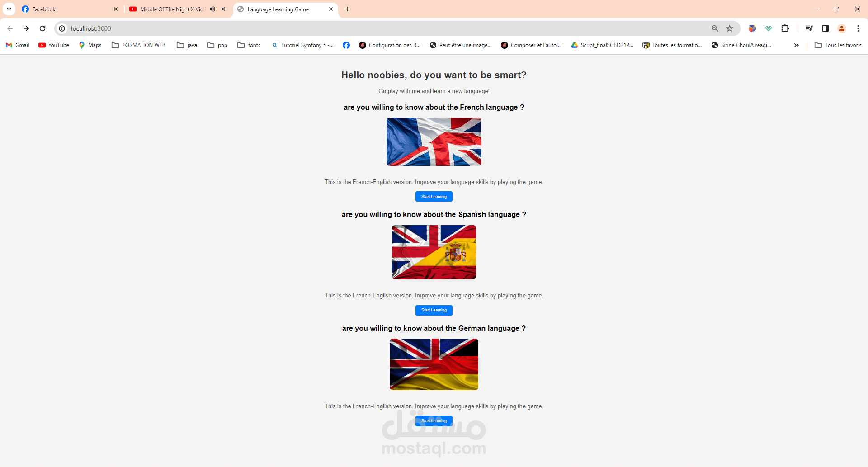Open the Extensions puzzle icon
Image resolution: width=868 pixels, height=467 pixels.
click(785, 28)
